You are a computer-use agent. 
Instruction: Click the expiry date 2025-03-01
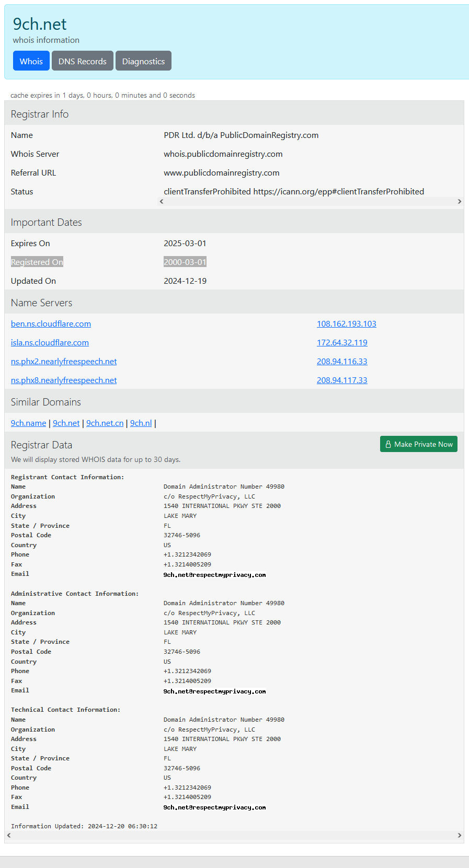[x=185, y=244]
